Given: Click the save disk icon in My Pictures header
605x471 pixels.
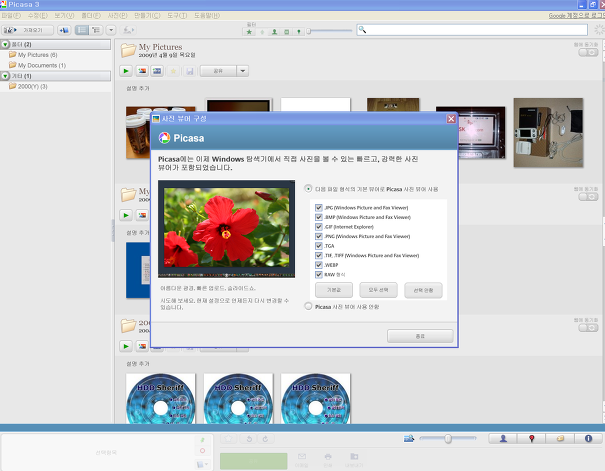Looking at the screenshot, I should point(189,71).
